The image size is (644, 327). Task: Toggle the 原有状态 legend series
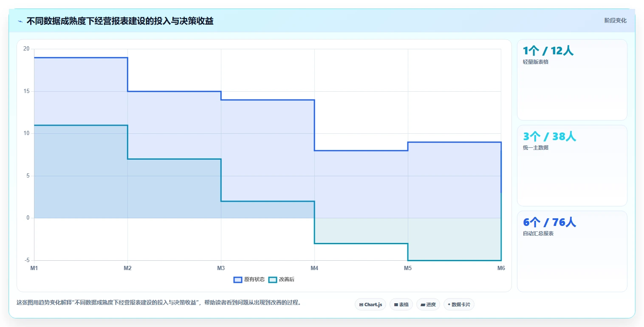click(249, 279)
